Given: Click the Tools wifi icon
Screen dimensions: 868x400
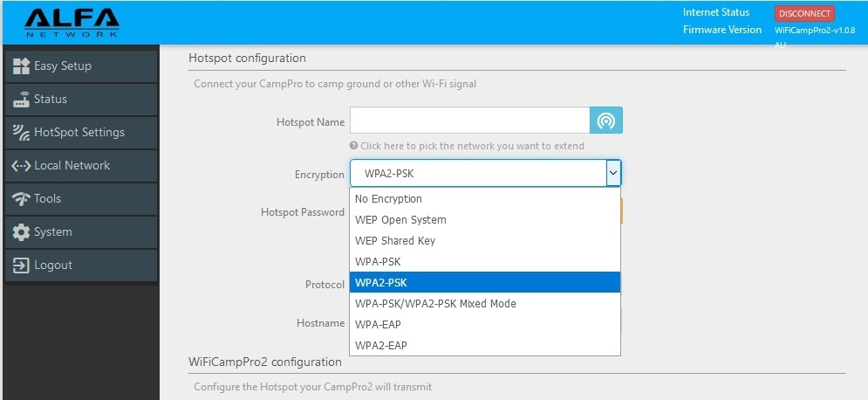Looking at the screenshot, I should (21, 199).
